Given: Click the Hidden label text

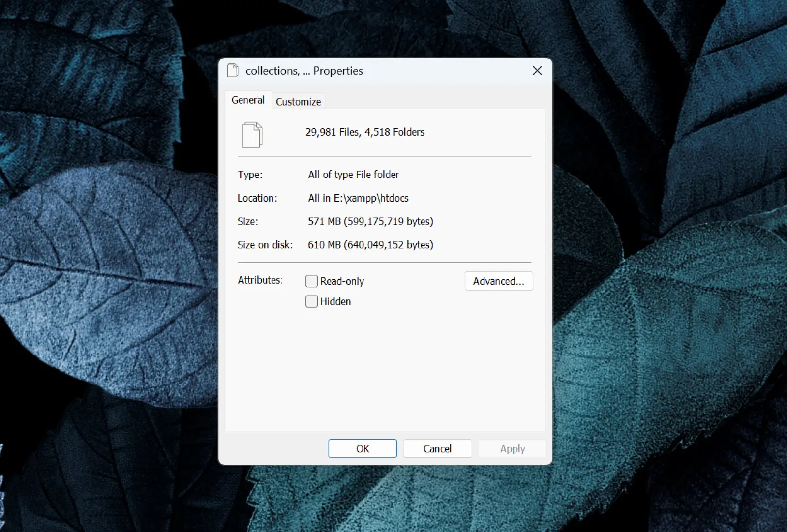Looking at the screenshot, I should [335, 301].
